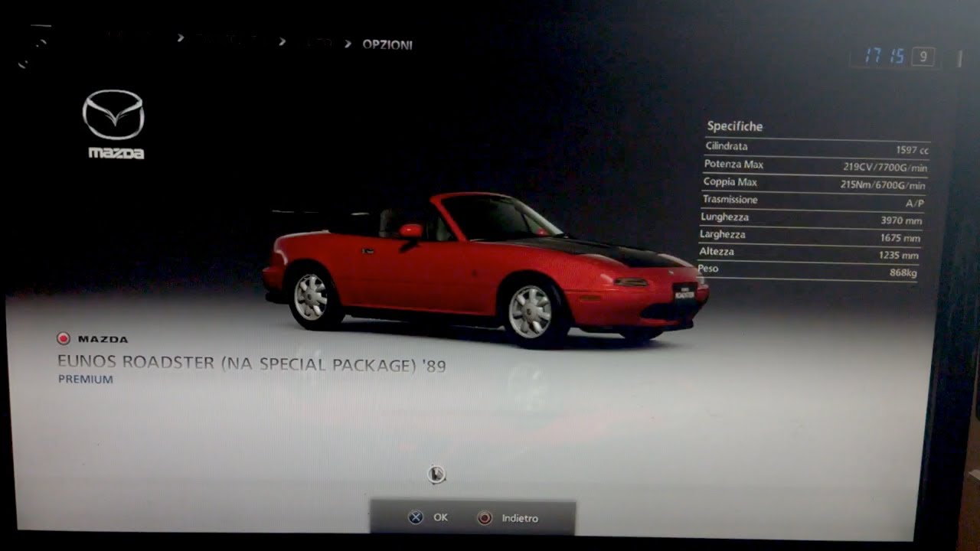Viewport: 980px width, 551px height.
Task: Click the Coppia Max label
Action: click(730, 182)
